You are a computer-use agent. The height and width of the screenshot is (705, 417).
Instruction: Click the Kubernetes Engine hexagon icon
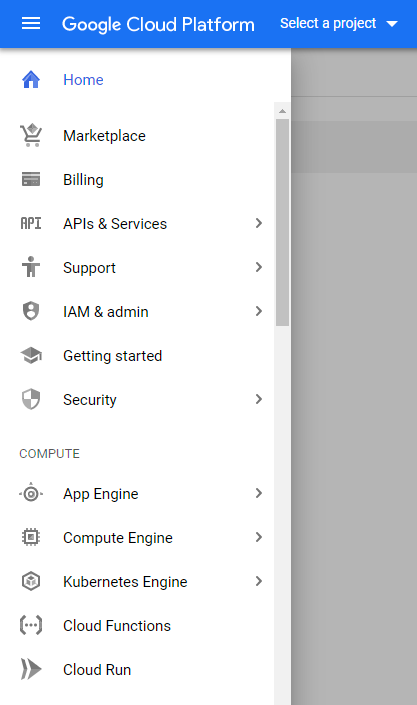pos(31,581)
